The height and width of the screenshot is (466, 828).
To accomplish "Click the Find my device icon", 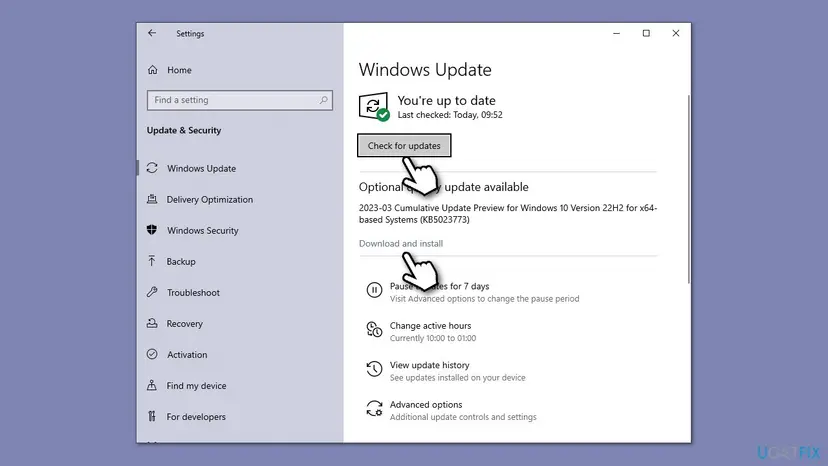I will click(152, 385).
